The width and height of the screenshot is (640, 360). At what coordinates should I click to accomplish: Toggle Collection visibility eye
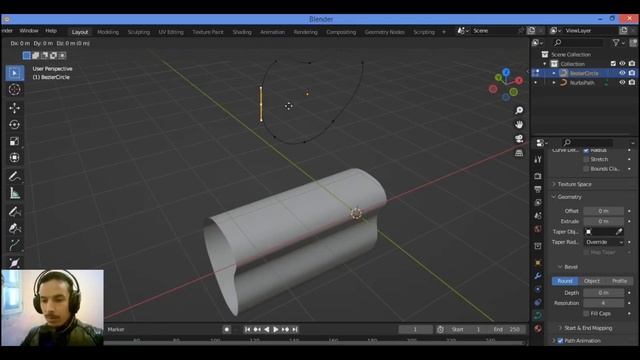click(x=622, y=64)
